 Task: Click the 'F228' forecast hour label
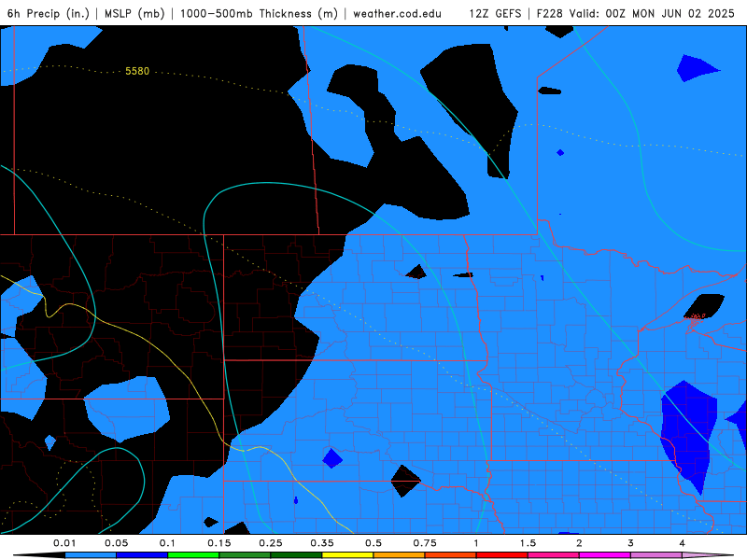[x=549, y=13]
